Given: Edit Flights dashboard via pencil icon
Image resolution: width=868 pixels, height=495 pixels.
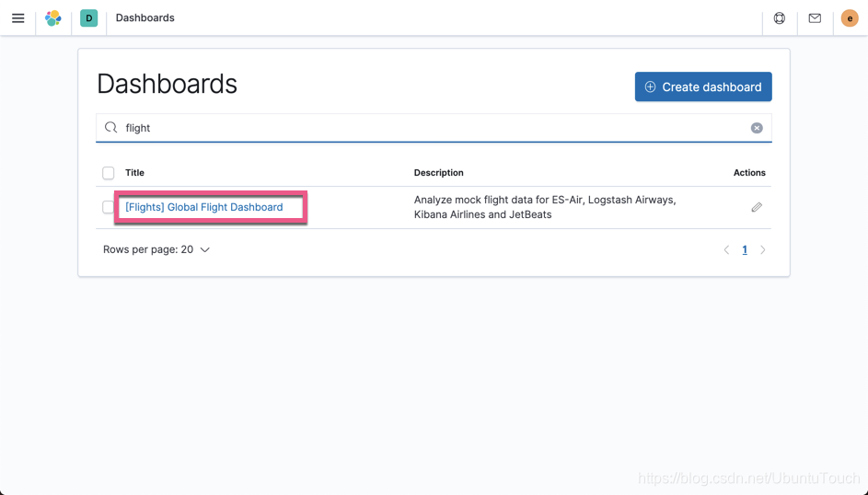Looking at the screenshot, I should pyautogui.click(x=757, y=207).
